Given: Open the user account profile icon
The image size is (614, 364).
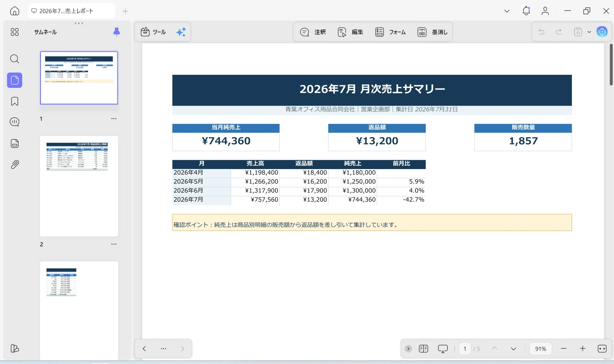Looking at the screenshot, I should (x=545, y=11).
